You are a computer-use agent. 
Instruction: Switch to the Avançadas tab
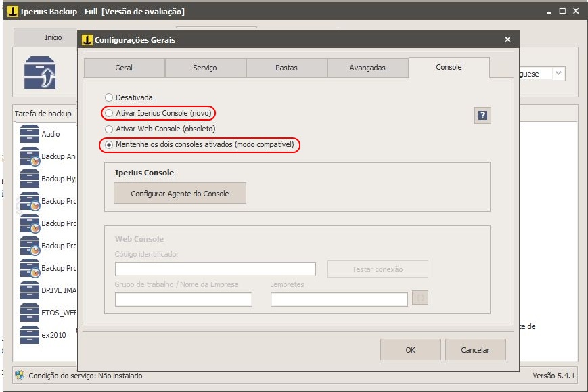(367, 68)
